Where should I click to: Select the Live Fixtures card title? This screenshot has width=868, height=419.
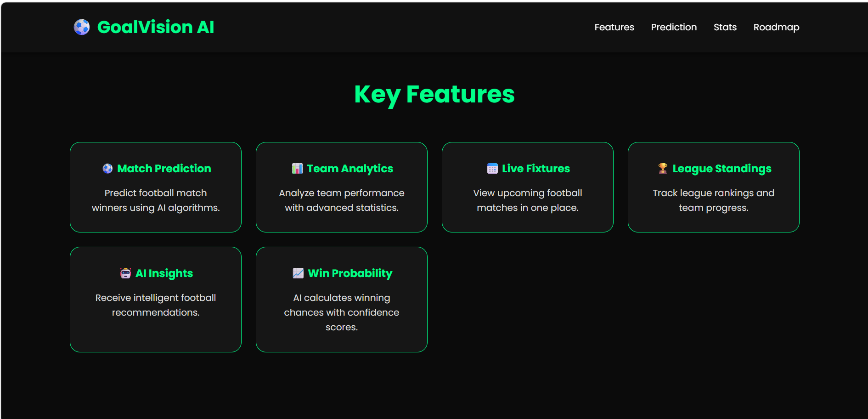[x=536, y=169]
